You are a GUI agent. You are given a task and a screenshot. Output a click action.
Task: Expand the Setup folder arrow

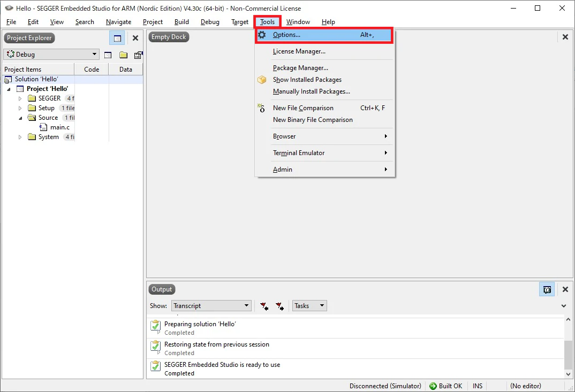coord(20,108)
